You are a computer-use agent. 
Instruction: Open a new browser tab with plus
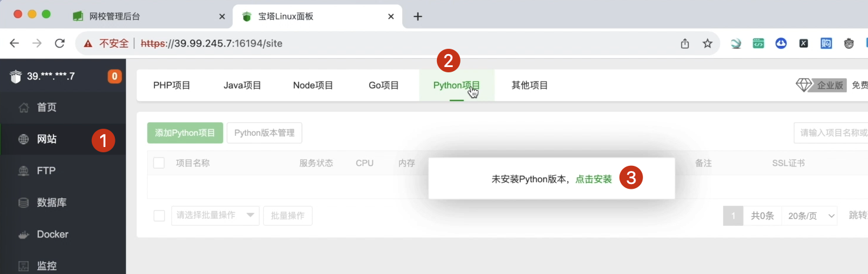(418, 16)
